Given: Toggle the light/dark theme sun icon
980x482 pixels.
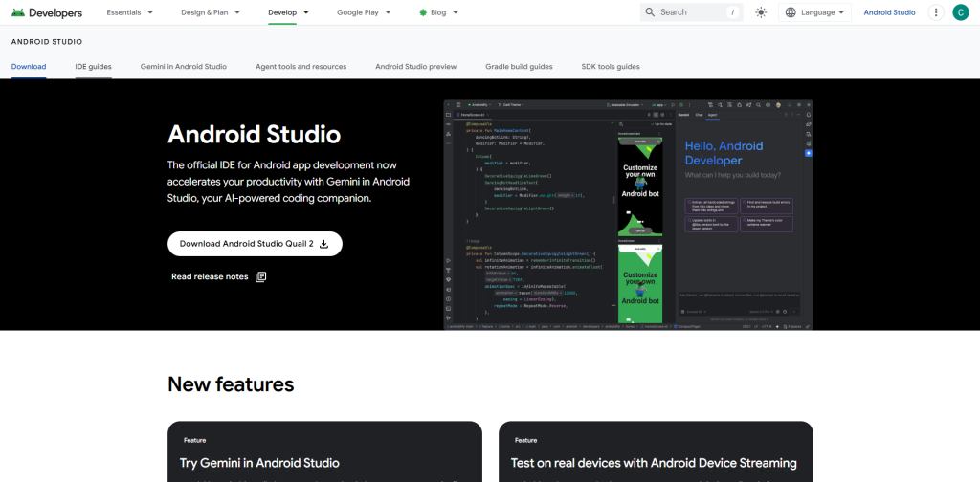Looking at the screenshot, I should [x=761, y=12].
